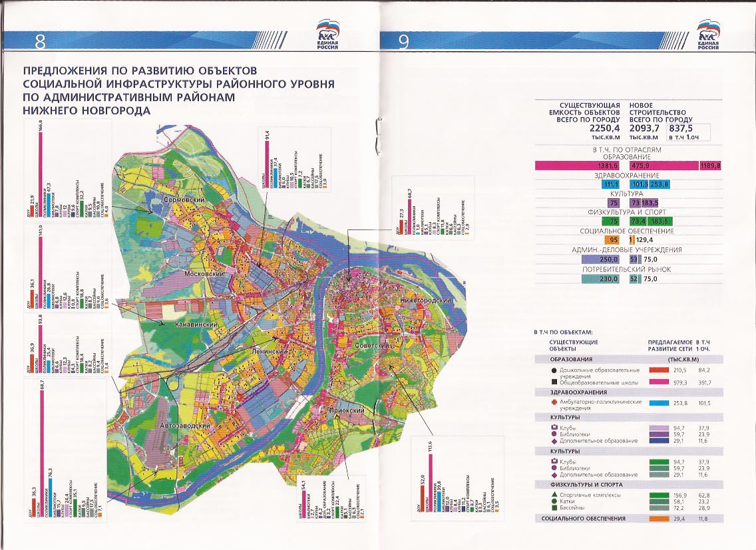Click the 58,1 value in the Катки row
This screenshot has width=756, height=550.
(x=680, y=501)
